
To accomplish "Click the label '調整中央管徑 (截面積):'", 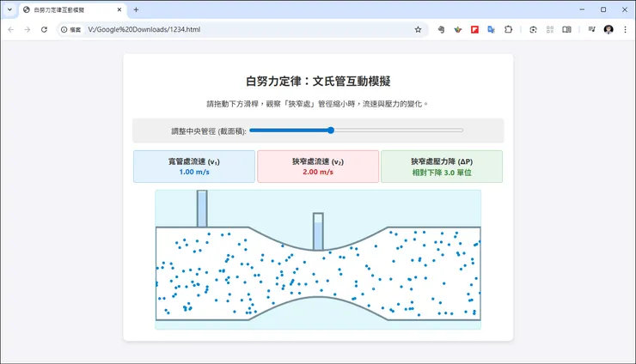I will (x=209, y=131).
